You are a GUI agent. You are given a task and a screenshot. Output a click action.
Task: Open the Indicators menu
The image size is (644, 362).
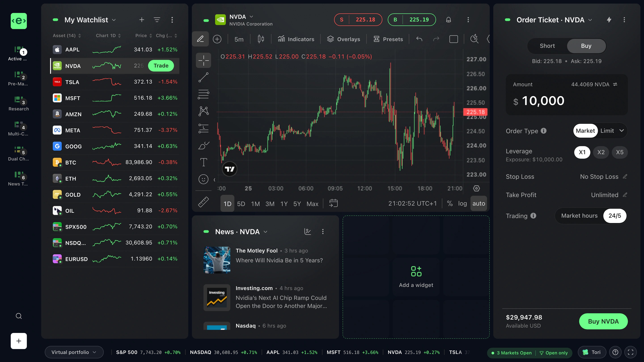click(296, 39)
